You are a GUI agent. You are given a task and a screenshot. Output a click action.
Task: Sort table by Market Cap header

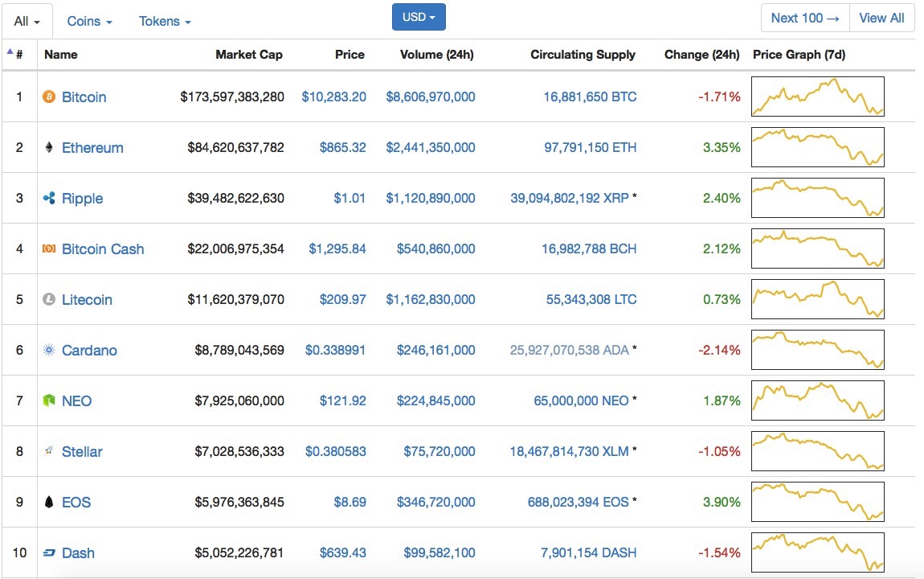pos(249,54)
